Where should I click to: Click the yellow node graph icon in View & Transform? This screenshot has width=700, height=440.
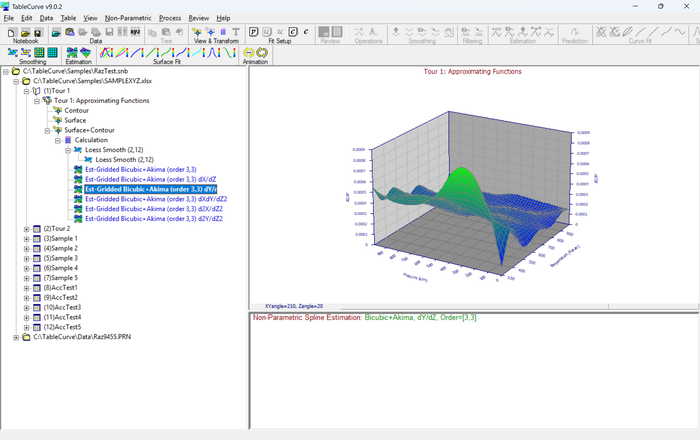197,32
